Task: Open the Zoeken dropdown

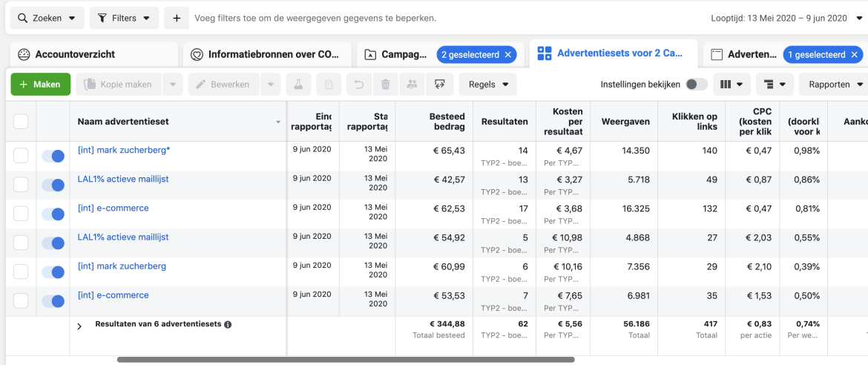Action: 47,19
